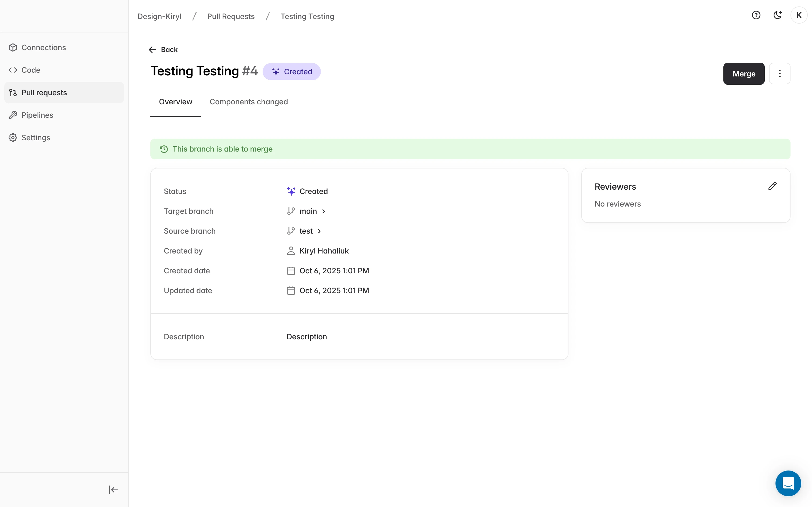The image size is (812, 507).
Task: Click the Design-Kiryl breadcrumb
Action: 160,16
